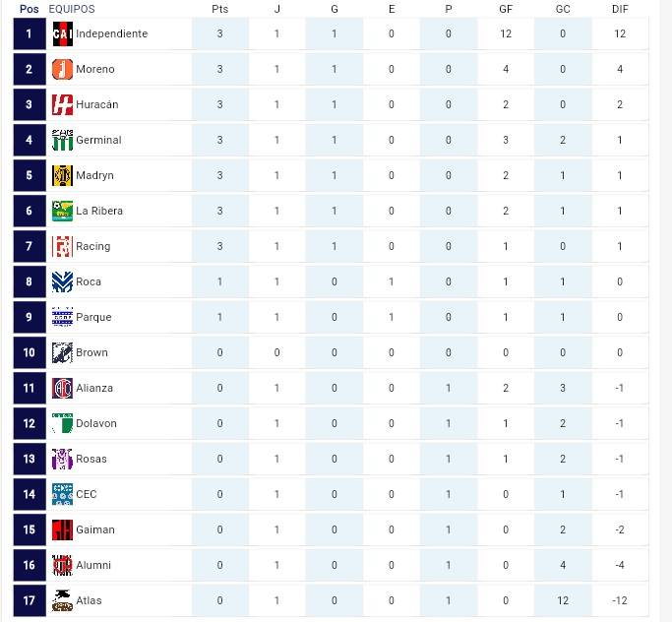The image size is (672, 622).
Task: Click the Gaiman red and black crest
Action: [x=62, y=529]
